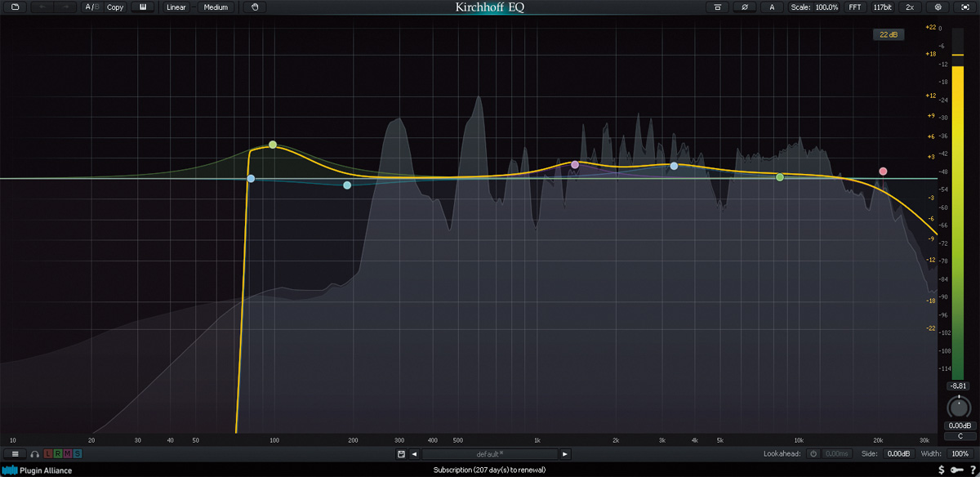
Task: Open the Linear phase mode dropdown
Action: (176, 7)
